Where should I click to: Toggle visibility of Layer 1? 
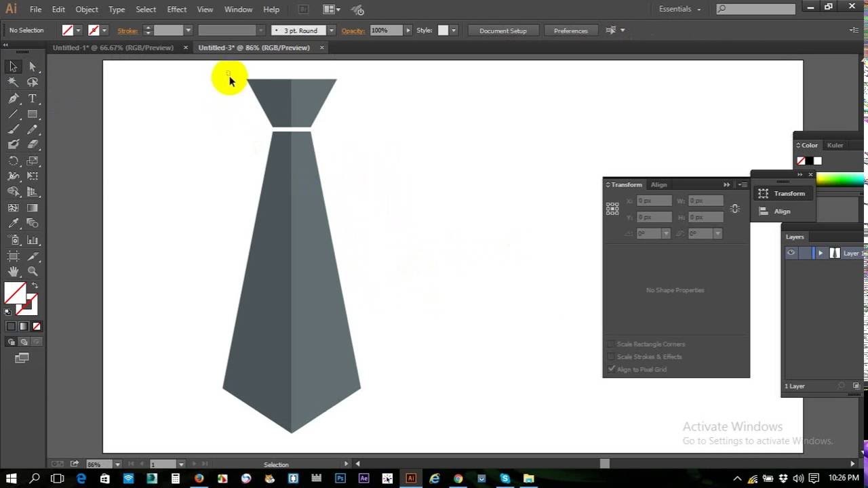pyautogui.click(x=791, y=252)
